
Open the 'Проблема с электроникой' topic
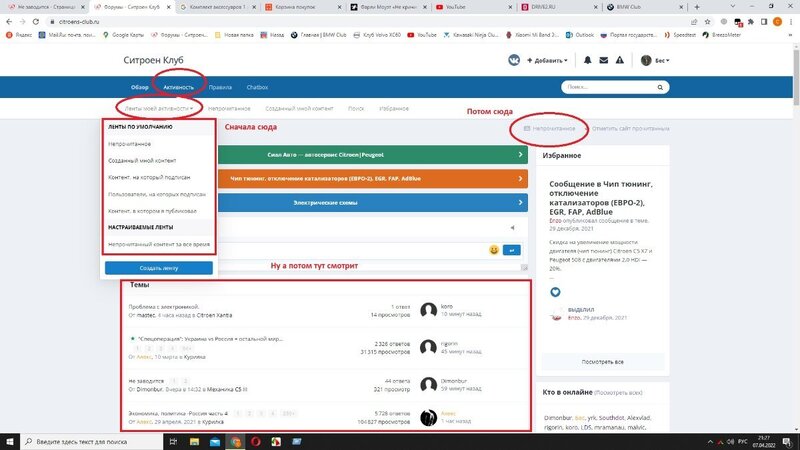click(164, 306)
